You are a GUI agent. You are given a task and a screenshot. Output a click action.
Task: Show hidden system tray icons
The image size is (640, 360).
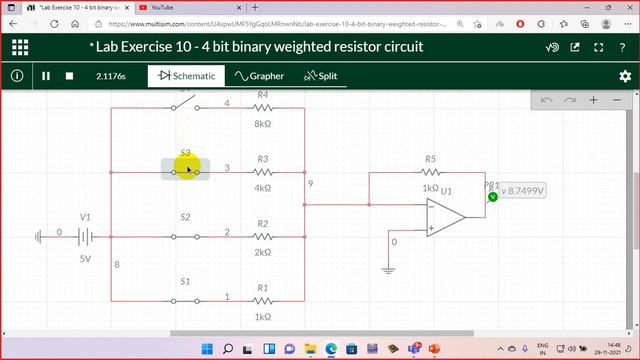pyautogui.click(x=500, y=349)
